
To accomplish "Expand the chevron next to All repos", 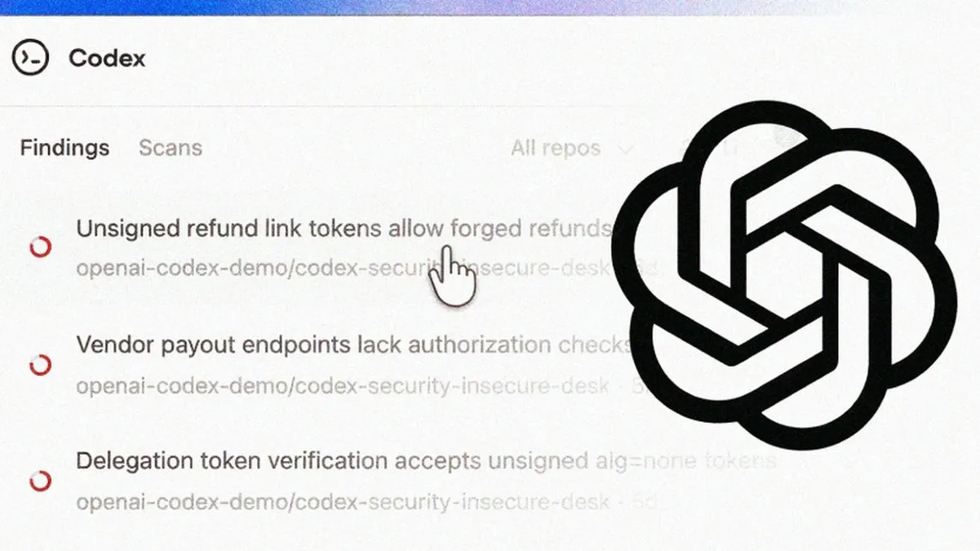I will click(x=626, y=149).
